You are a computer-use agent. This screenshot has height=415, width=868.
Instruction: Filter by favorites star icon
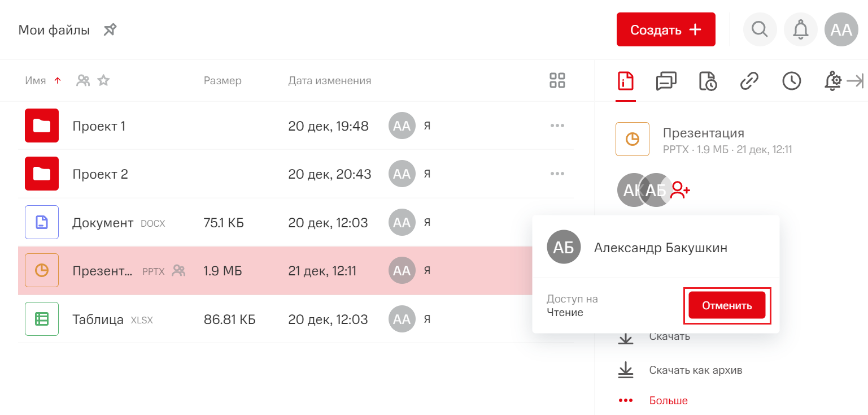click(x=103, y=81)
